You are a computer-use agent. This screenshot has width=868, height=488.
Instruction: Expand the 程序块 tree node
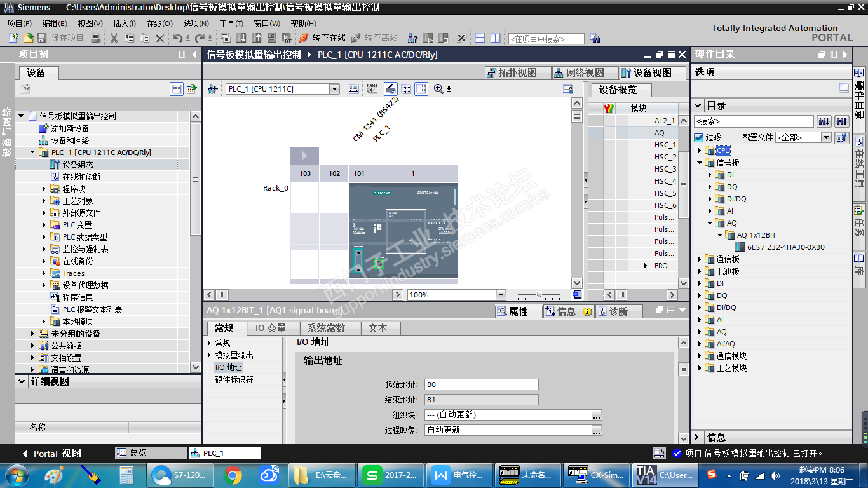tap(44, 189)
